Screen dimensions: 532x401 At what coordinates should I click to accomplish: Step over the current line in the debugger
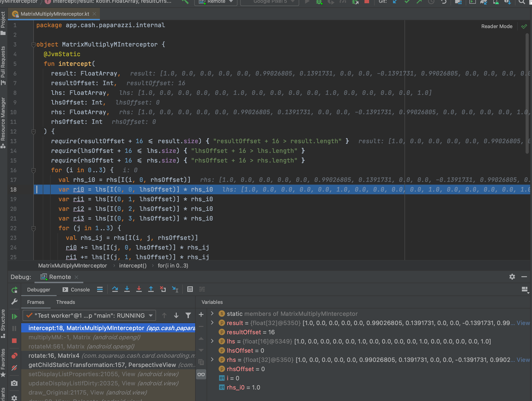click(115, 289)
